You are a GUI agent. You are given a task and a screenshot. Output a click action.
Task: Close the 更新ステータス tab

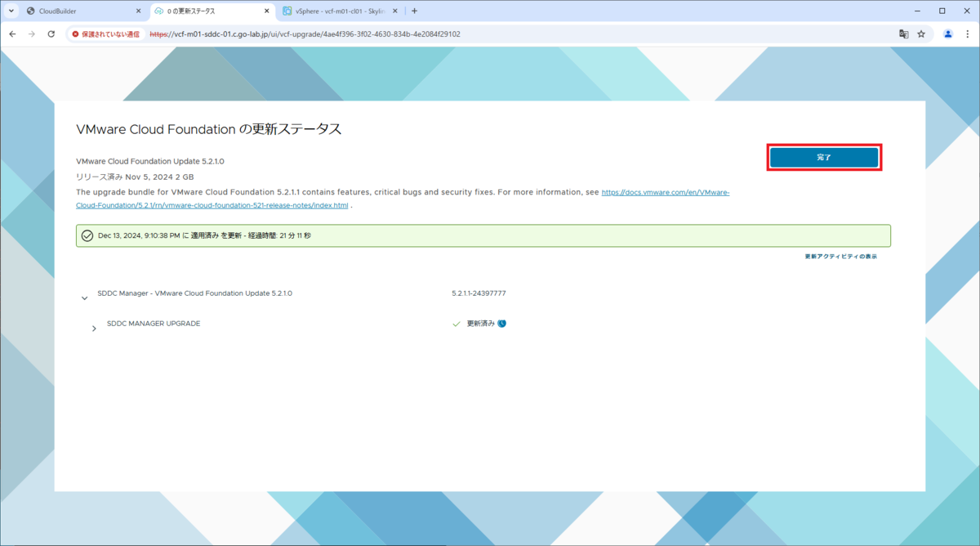click(266, 11)
